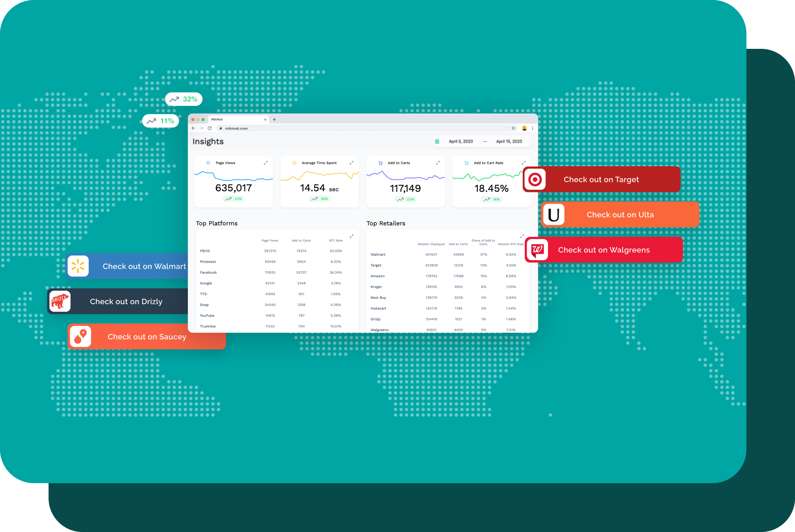Viewport: 795px width, 532px height.
Task: Click Share of Add to Carts header
Action: pyautogui.click(x=483, y=242)
